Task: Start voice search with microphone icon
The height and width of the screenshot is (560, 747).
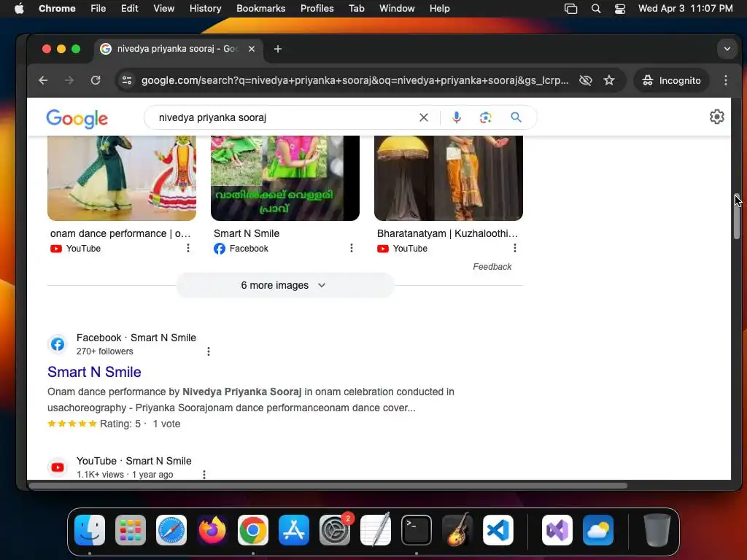Action: pyautogui.click(x=457, y=117)
